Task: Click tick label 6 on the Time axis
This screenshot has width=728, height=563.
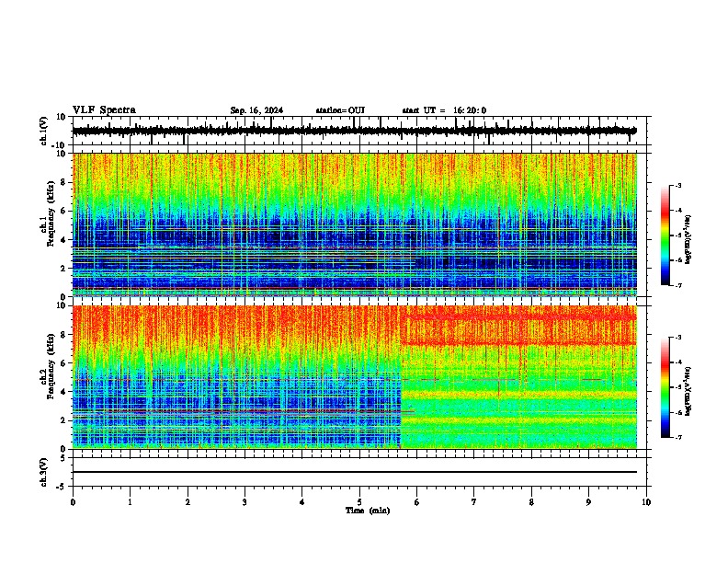Action: [417, 502]
